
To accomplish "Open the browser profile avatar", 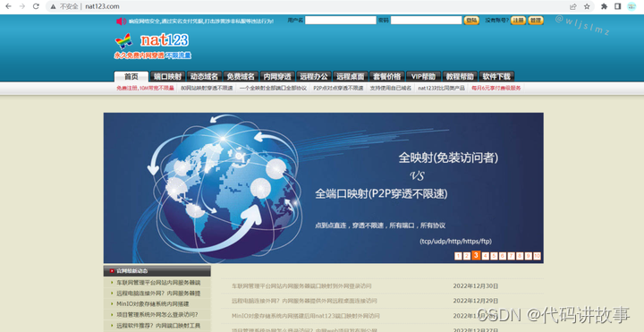I will 631,6.
